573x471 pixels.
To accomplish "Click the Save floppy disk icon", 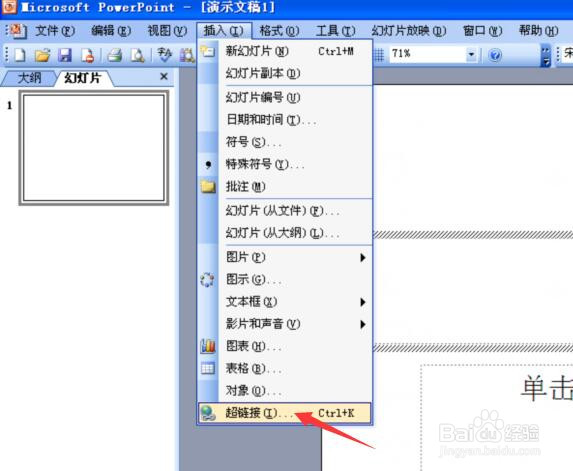I will pos(65,55).
